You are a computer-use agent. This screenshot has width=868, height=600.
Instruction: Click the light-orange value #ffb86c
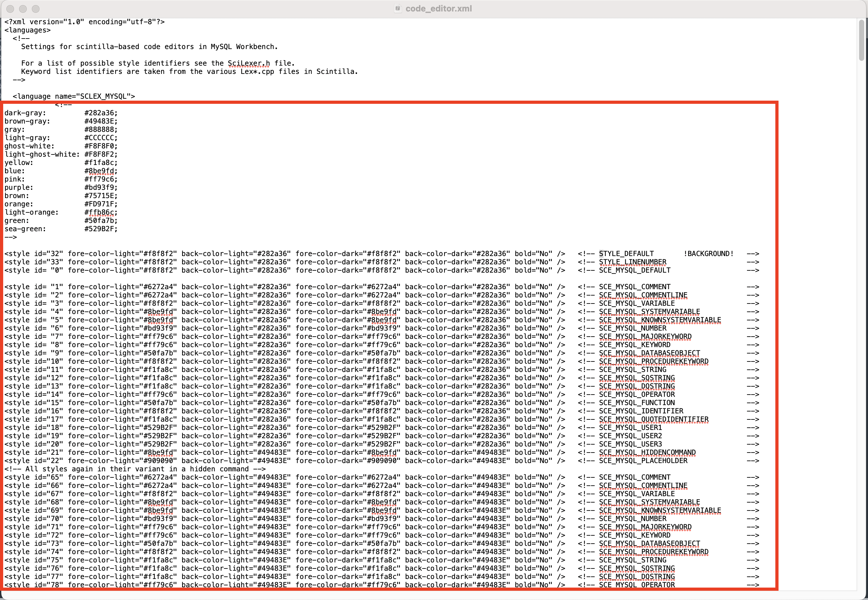(x=100, y=212)
